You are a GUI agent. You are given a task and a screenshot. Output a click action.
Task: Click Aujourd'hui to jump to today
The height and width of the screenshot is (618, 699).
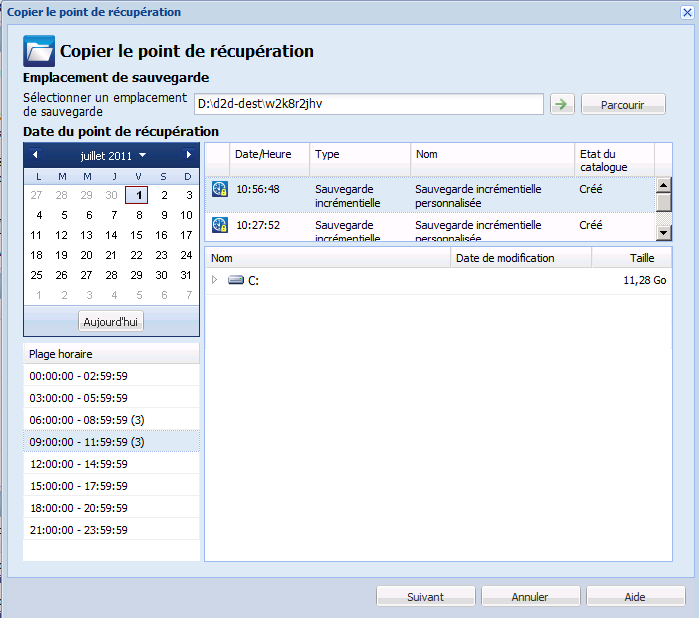[x=111, y=322]
